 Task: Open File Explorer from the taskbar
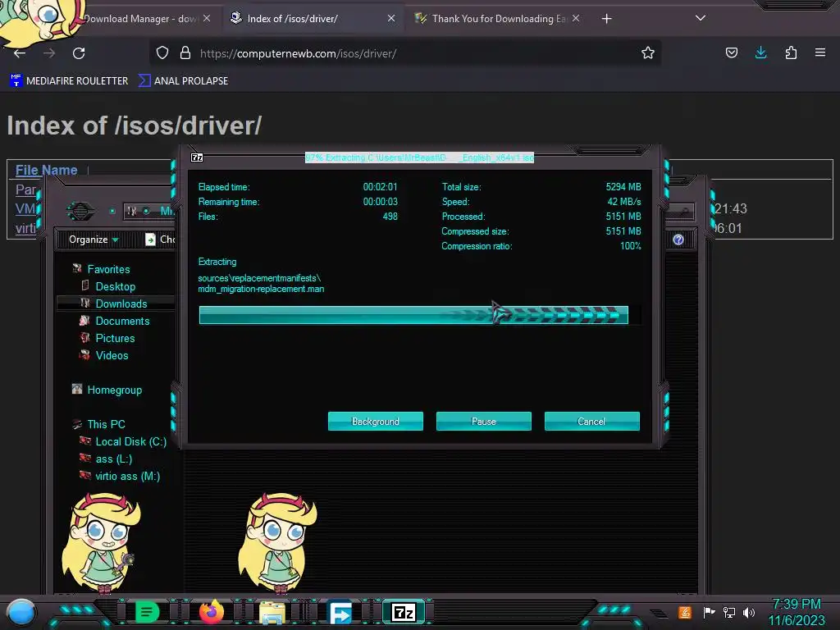pyautogui.click(x=272, y=612)
